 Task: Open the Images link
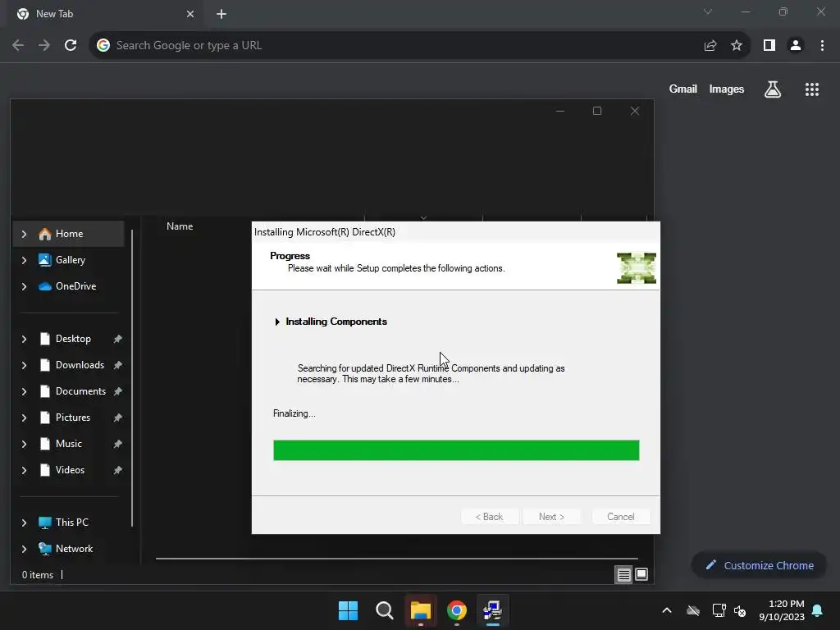[727, 89]
